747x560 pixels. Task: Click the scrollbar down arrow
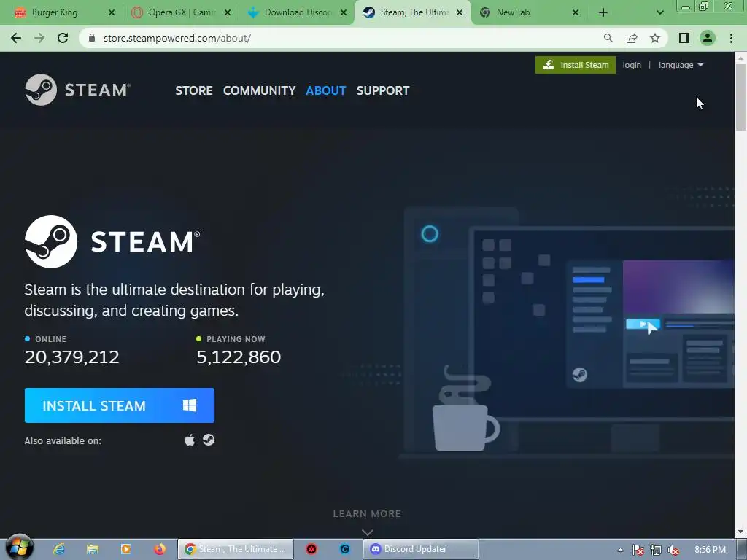[x=740, y=532]
